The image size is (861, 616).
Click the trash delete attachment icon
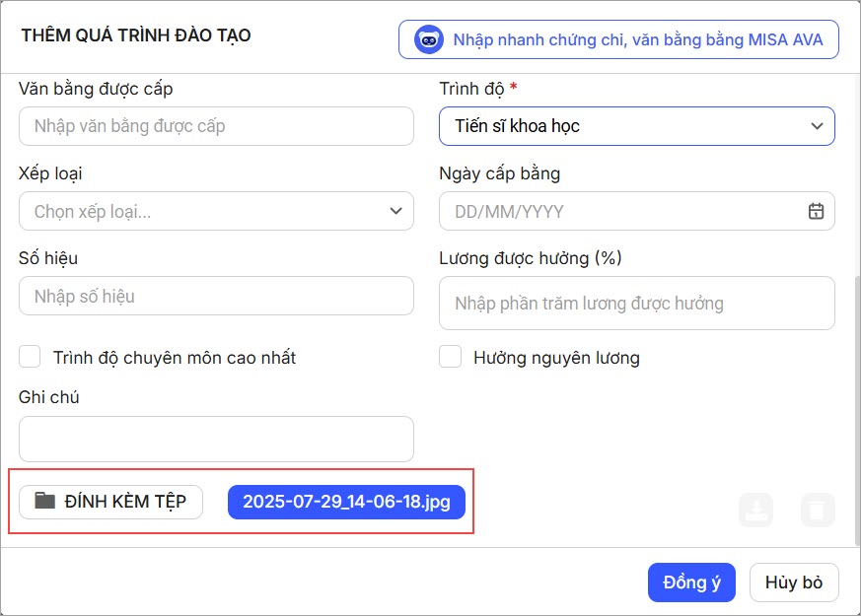point(818,510)
